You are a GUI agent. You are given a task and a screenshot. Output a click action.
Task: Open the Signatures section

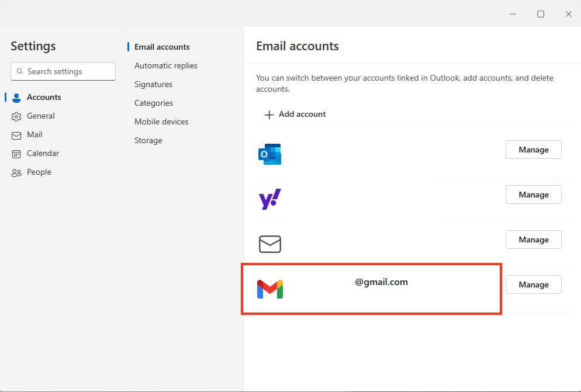tap(153, 85)
